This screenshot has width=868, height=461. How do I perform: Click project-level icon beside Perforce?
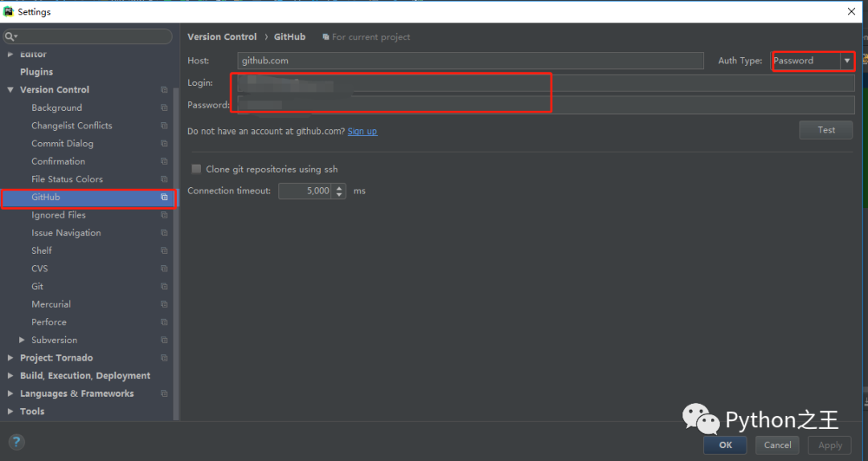point(164,322)
